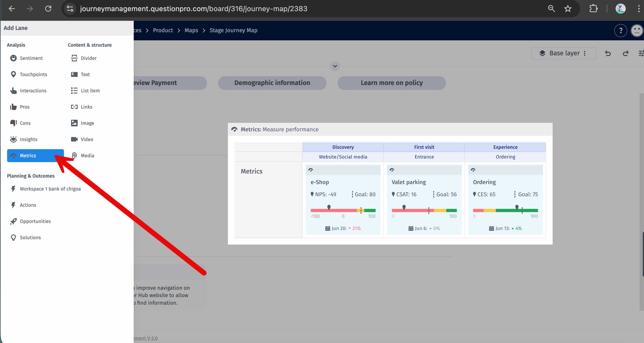Open the map settings sliders icon
644x343 pixels.
pos(641,53)
